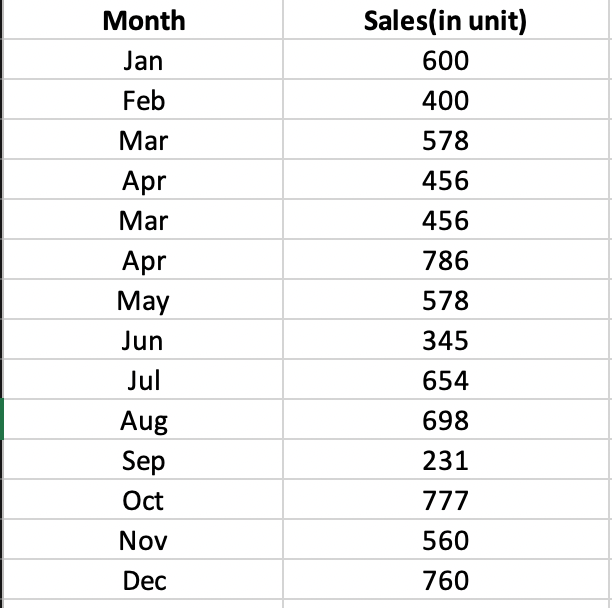Select the cell containing 600
The height and width of the screenshot is (608, 612).
pos(444,61)
